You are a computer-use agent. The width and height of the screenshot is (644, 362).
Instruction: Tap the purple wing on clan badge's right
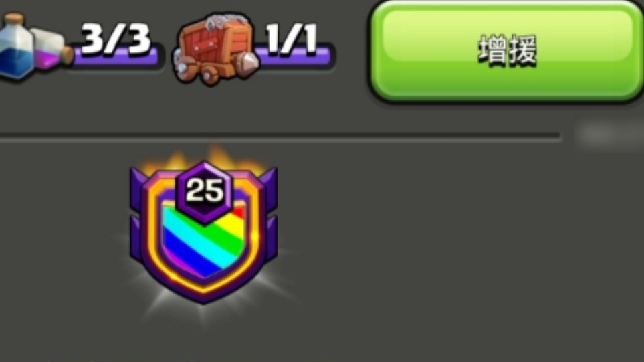pyautogui.click(x=271, y=213)
